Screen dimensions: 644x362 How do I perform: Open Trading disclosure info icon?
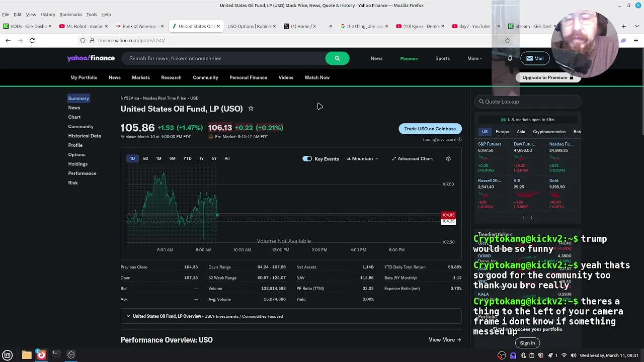(459, 140)
